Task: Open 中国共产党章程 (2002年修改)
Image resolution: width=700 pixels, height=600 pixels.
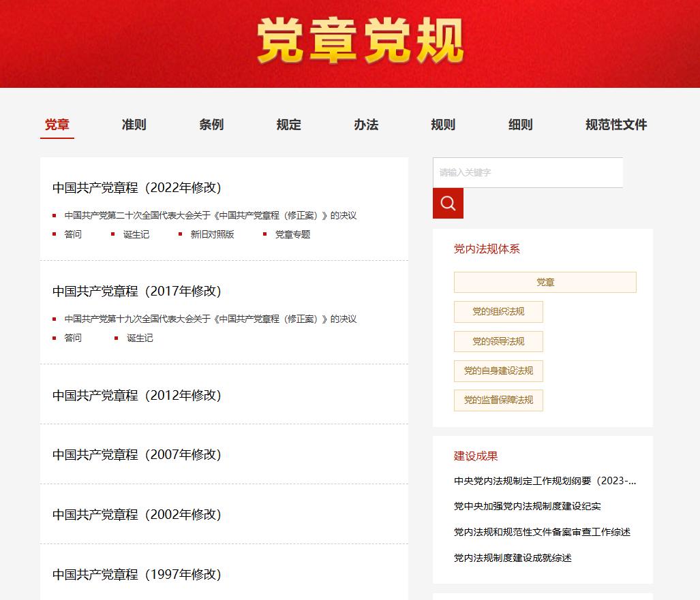Action: 136,514
